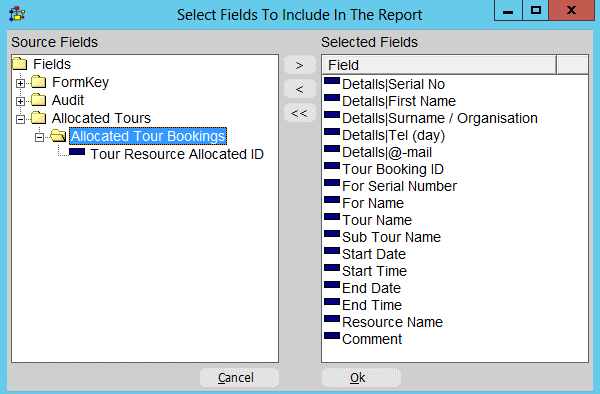600x394 pixels.
Task: Remove all fields with << button
Action: tap(300, 113)
